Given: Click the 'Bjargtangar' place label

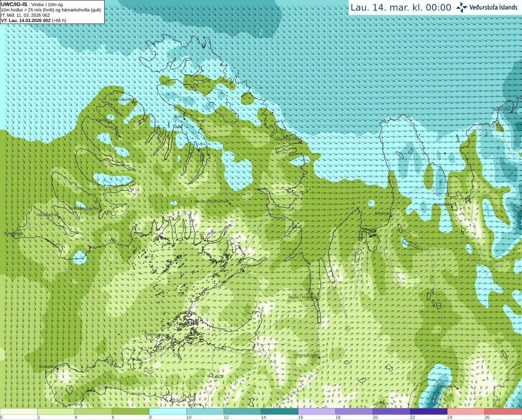Looking at the screenshot, I should pos(13,233).
